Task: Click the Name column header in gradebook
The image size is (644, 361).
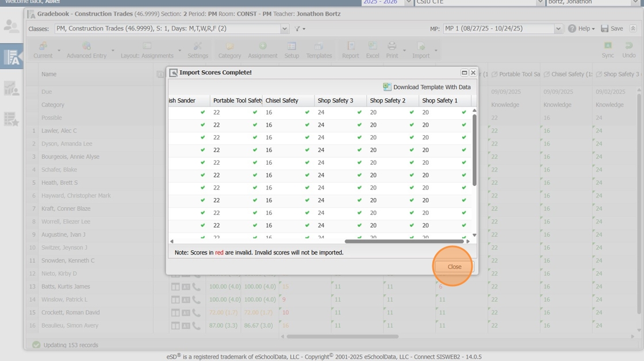Action: pos(49,74)
